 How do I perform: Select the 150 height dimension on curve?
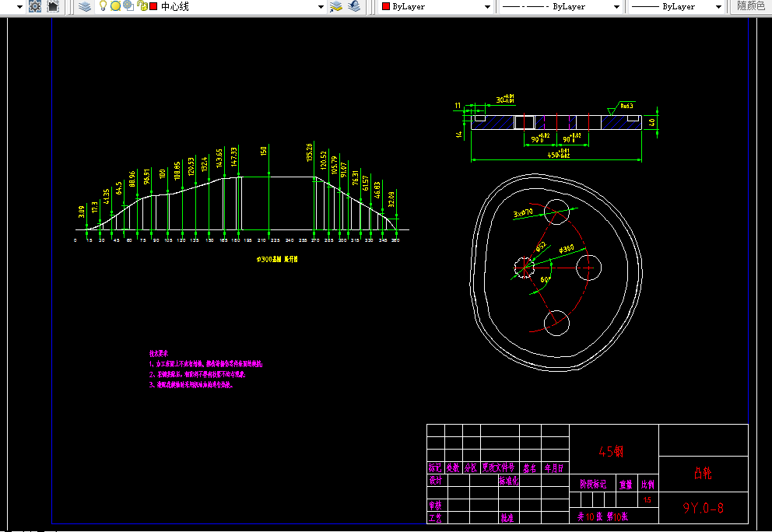[x=263, y=151]
